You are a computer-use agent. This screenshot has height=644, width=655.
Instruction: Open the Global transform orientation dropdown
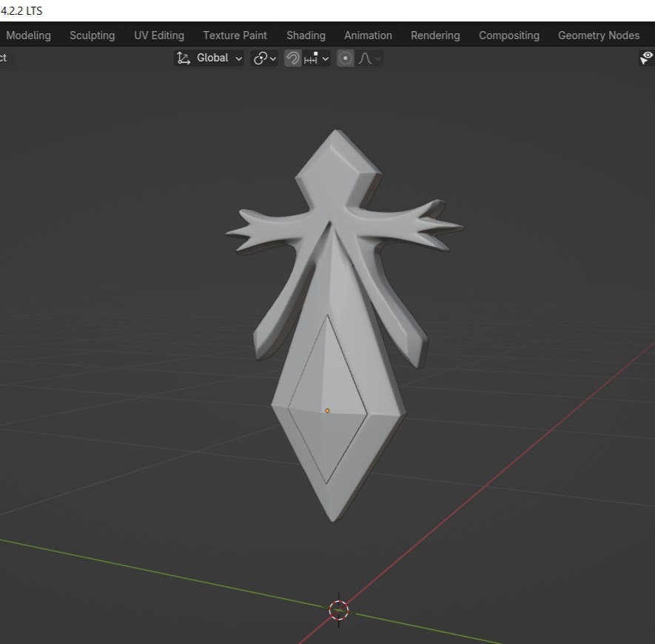pos(209,58)
